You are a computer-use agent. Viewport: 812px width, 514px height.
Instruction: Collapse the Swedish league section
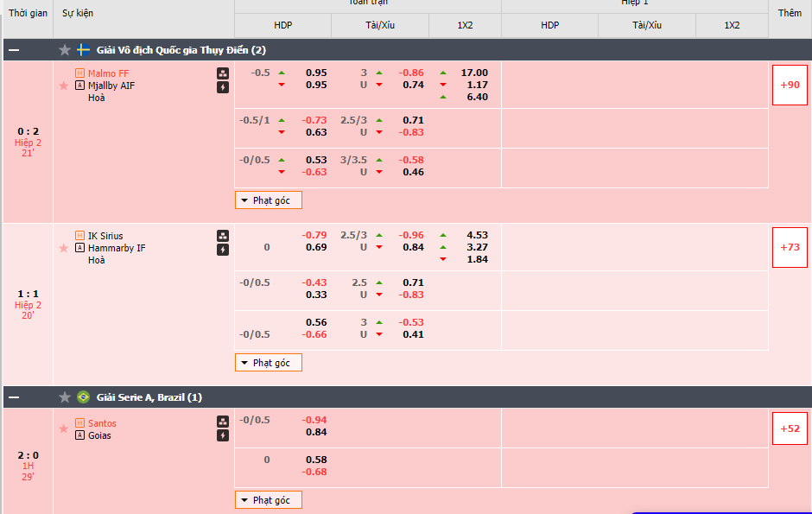coord(14,50)
